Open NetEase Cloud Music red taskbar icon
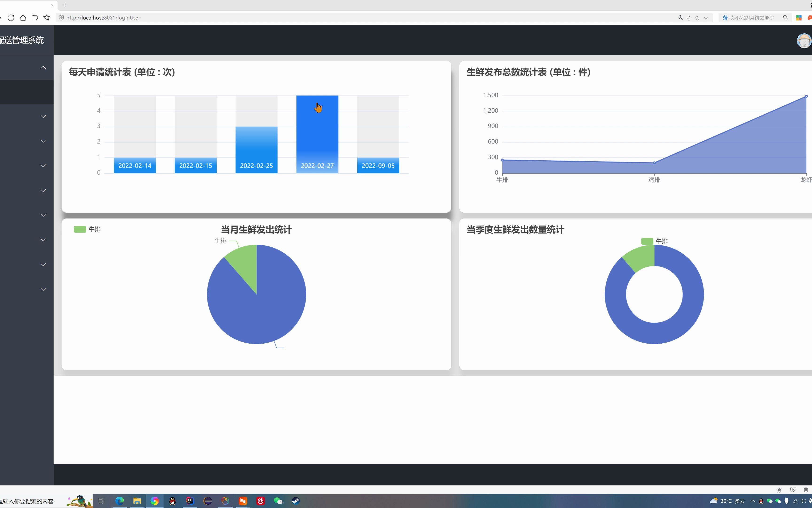Screen dimensions: 812x508 [x=260, y=501]
